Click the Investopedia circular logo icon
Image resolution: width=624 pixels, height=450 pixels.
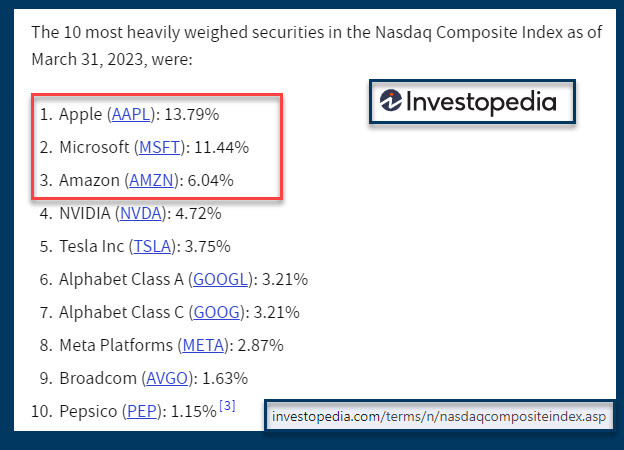pyautogui.click(x=392, y=102)
